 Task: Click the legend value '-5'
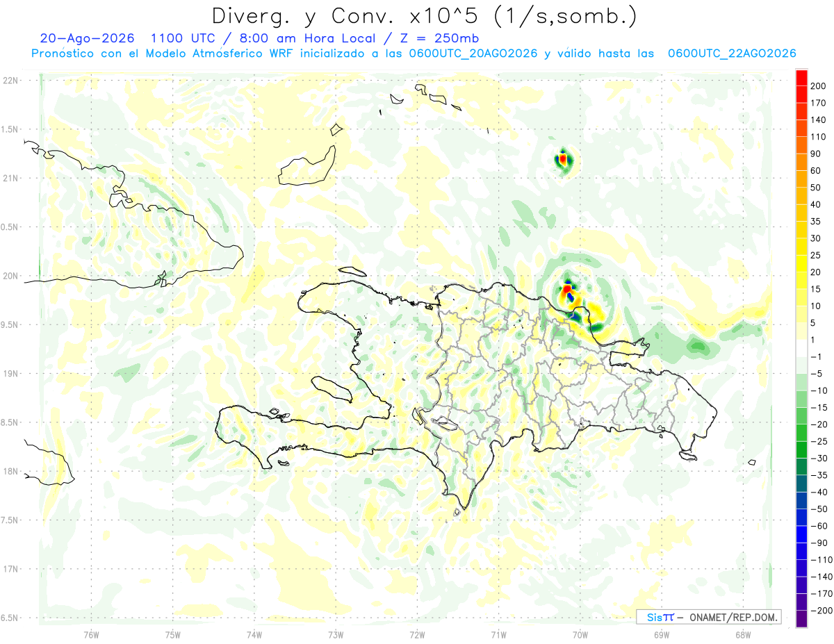click(x=816, y=374)
